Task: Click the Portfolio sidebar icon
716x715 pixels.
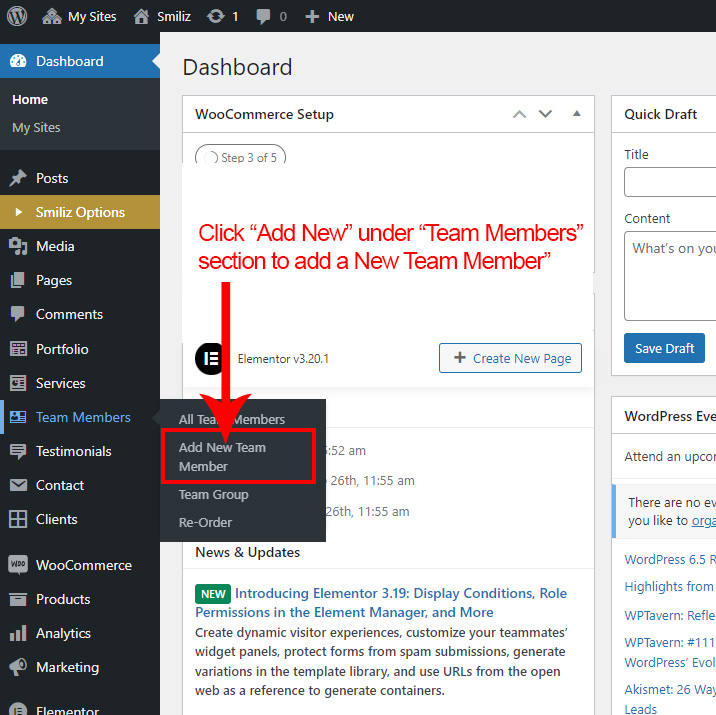Action: tap(18, 349)
